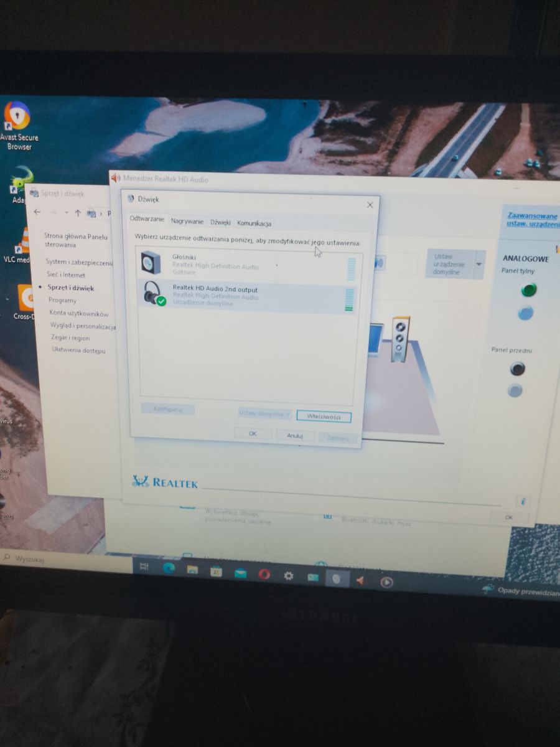The image size is (560, 747).
Task: Open the Opady przewidziane weather widget
Action: pos(520,590)
